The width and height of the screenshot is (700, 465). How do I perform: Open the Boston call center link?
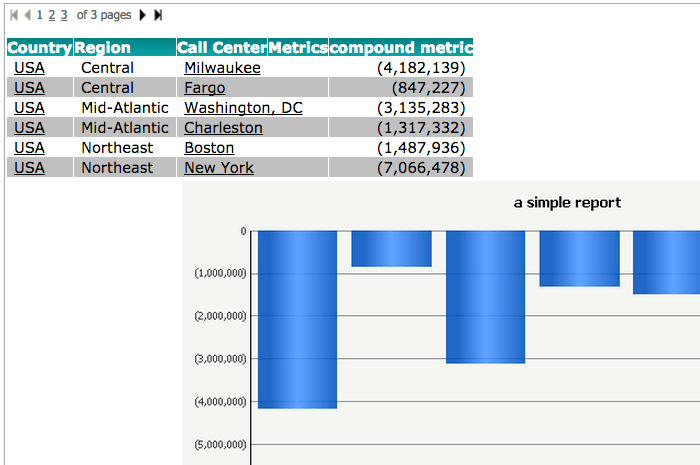click(209, 148)
